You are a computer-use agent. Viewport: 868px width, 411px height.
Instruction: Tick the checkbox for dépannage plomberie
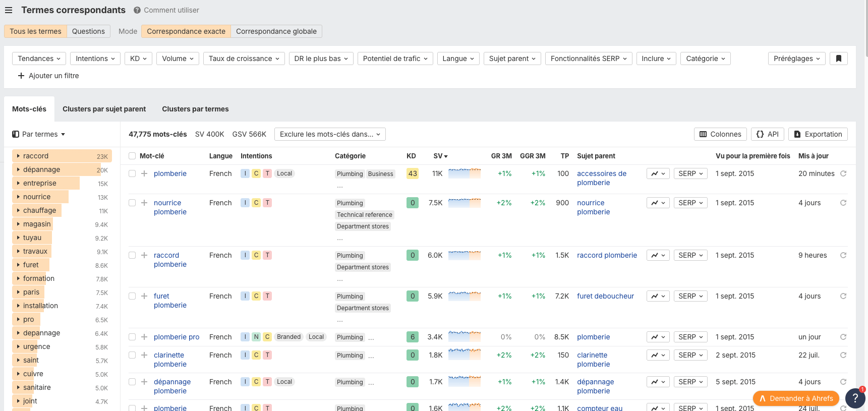tap(132, 382)
